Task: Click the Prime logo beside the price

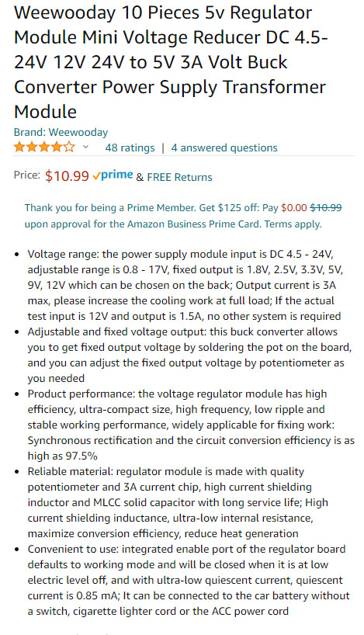Action: (113, 175)
